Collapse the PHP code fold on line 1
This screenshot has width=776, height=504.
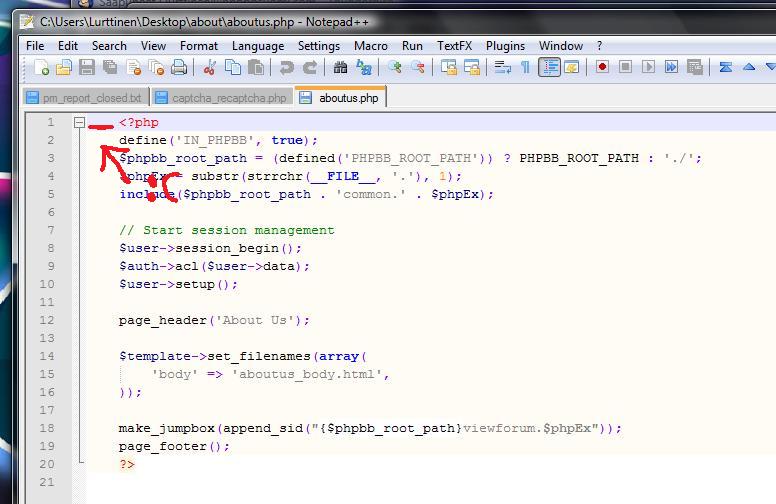pyautogui.click(x=79, y=122)
